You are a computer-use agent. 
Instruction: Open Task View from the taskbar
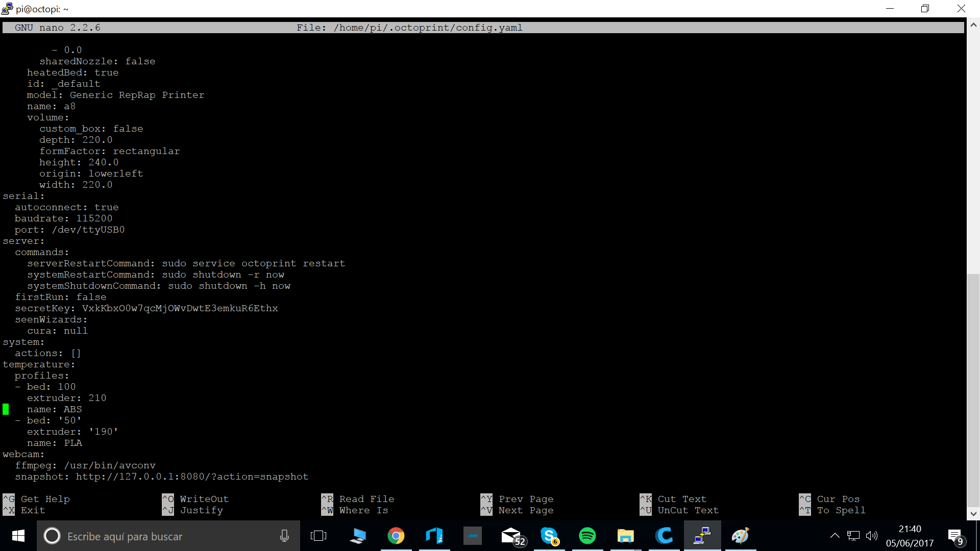pos(318,536)
